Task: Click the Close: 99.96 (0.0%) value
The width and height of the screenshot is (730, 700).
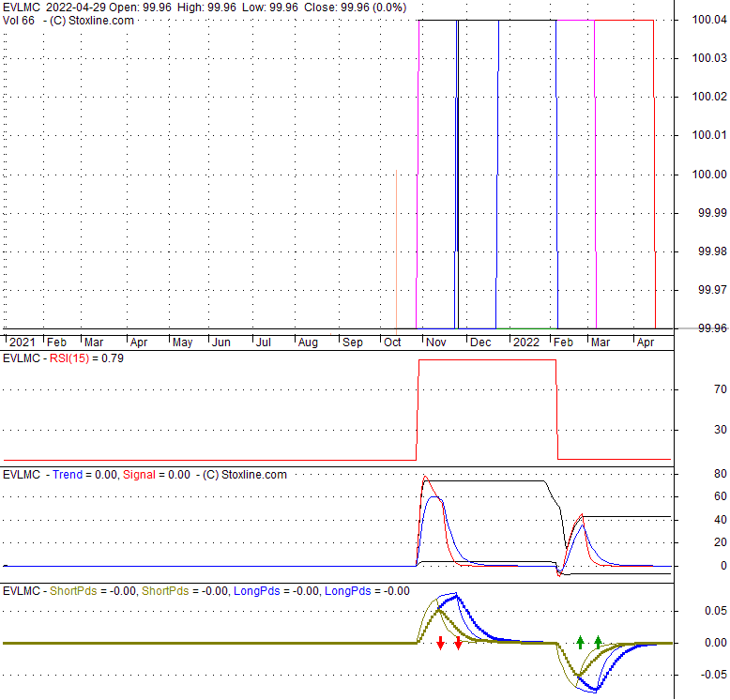Action: click(x=356, y=8)
